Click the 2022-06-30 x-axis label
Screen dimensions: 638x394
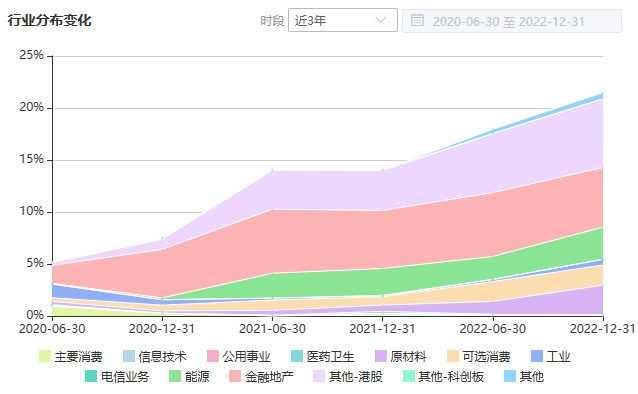pos(493,328)
